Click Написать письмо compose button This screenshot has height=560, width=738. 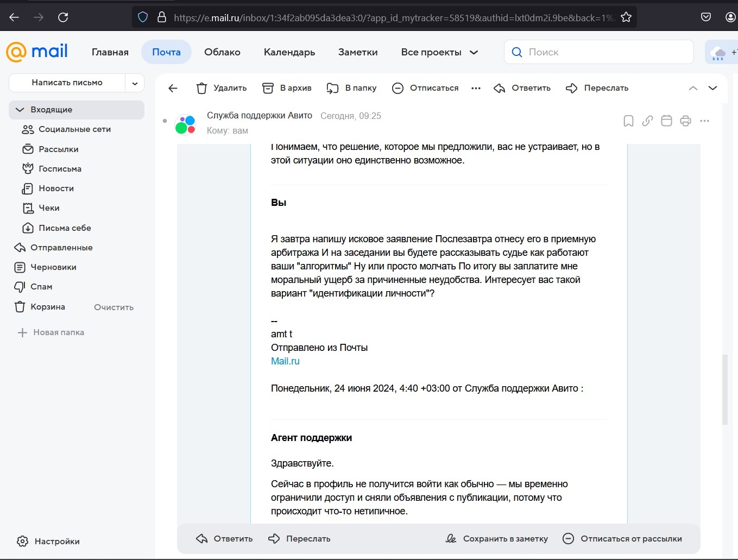(x=67, y=83)
